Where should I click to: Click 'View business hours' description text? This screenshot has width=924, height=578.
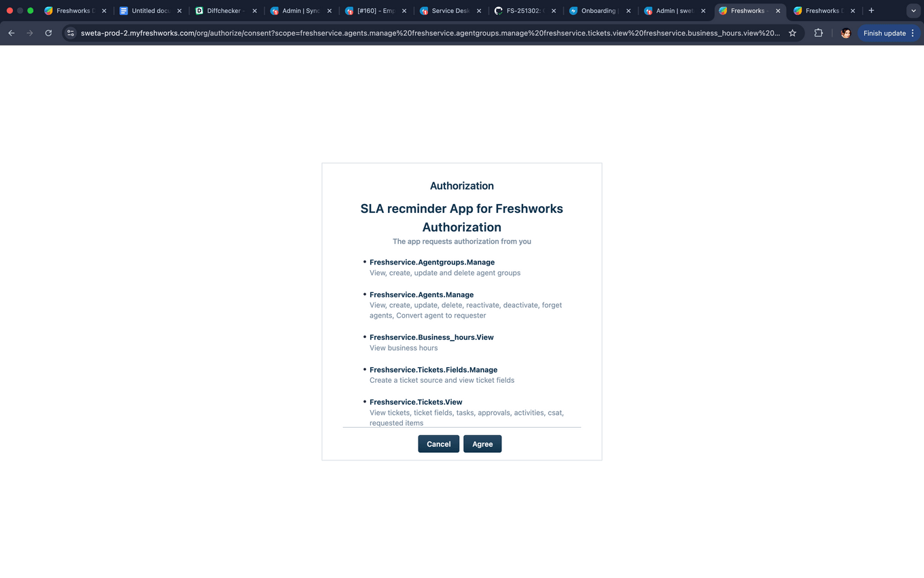click(x=404, y=347)
